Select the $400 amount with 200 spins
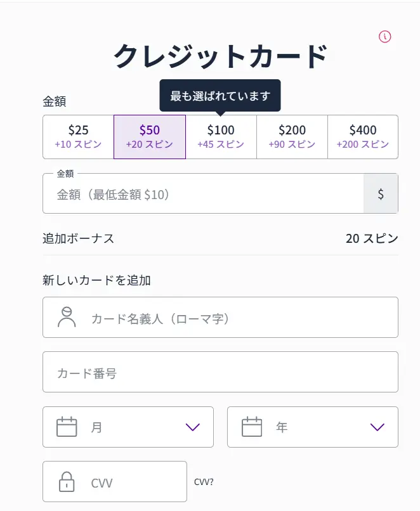The height and width of the screenshot is (511, 420). 362,136
